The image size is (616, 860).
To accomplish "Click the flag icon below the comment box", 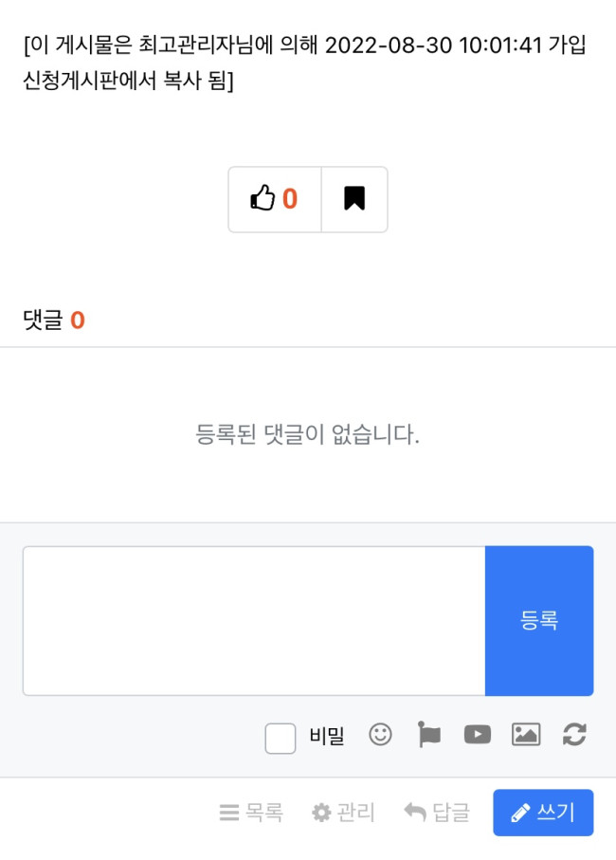I will click(x=428, y=735).
